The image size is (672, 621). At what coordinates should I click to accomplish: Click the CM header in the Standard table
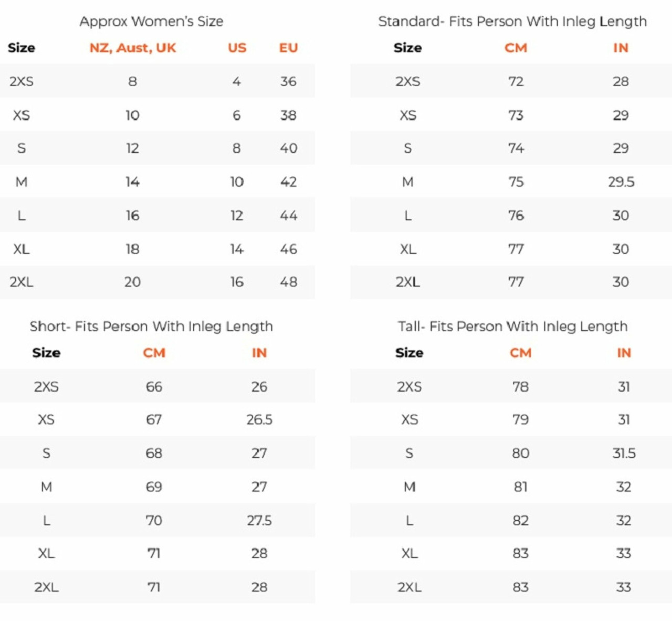[x=516, y=48]
